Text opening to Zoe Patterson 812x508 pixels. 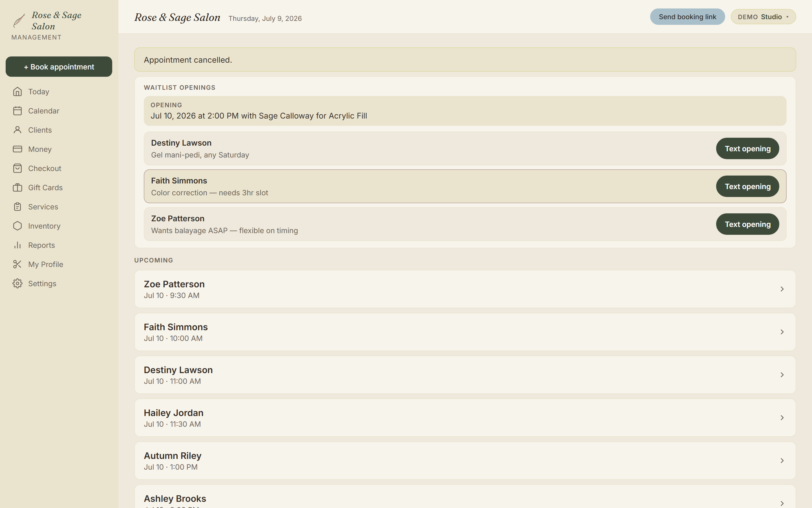(x=747, y=224)
